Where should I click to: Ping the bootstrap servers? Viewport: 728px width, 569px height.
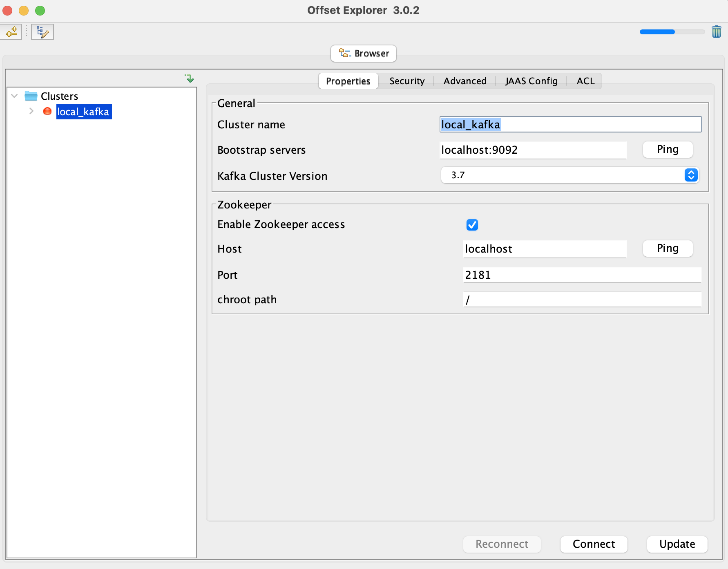tap(668, 150)
